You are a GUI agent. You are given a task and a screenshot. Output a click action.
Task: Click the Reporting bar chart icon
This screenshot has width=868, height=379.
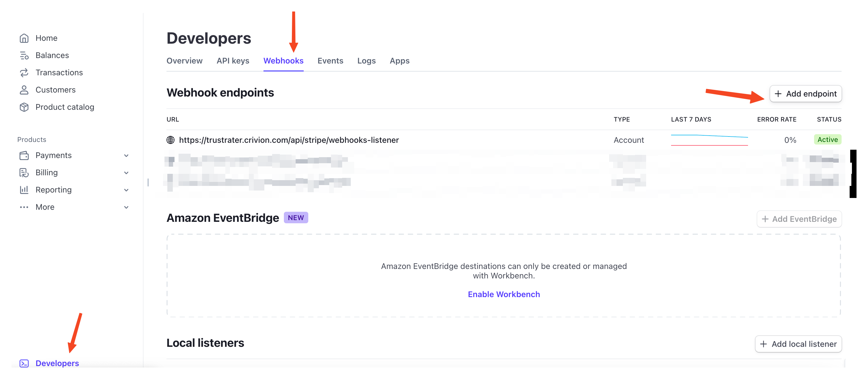[24, 190]
